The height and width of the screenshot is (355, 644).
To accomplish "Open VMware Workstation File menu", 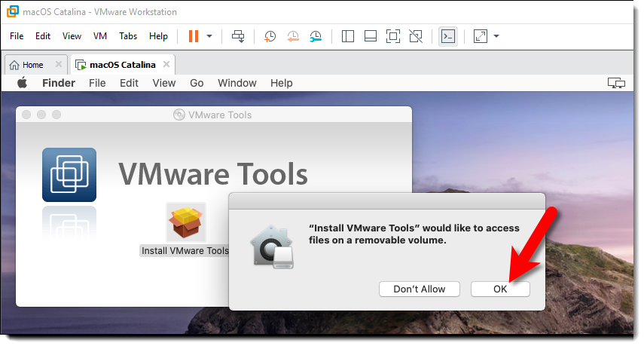I will coord(17,36).
